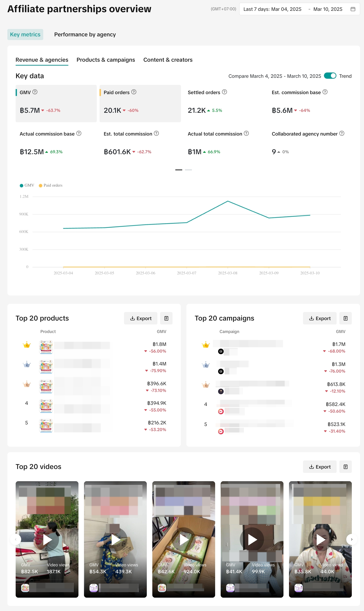364x611 pixels.
Task: Toggle GMV series in chart legend
Action: (27, 185)
